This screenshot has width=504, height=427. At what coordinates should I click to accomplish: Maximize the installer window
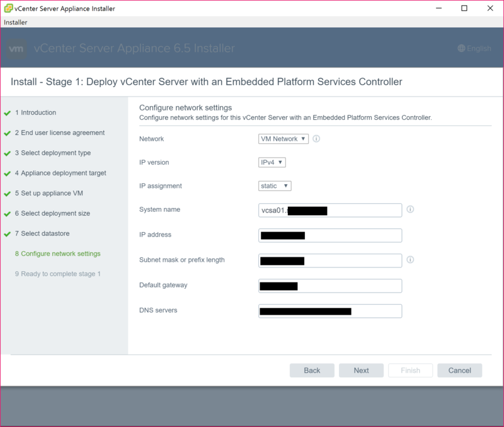(464, 8)
